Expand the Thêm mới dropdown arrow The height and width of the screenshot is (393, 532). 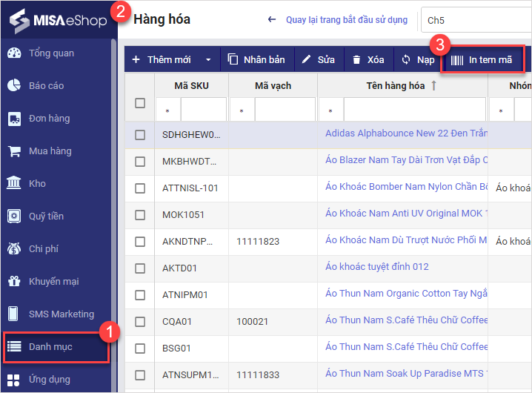(208, 60)
